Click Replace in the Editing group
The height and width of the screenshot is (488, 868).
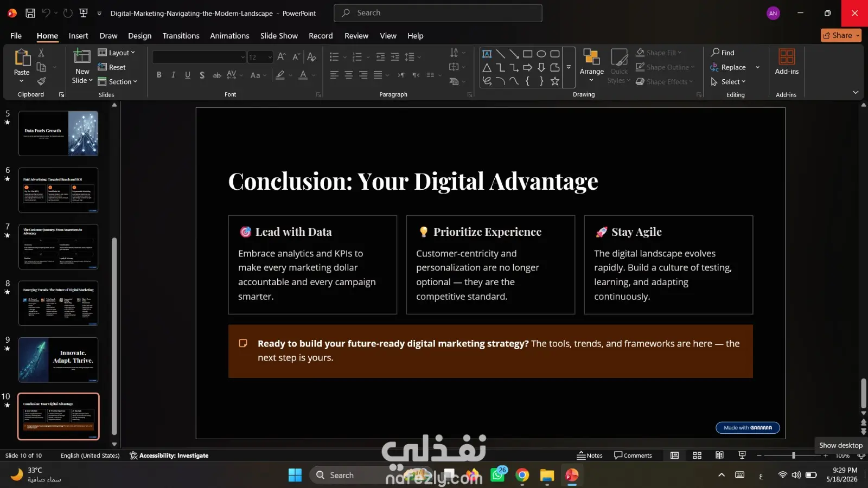pos(728,67)
